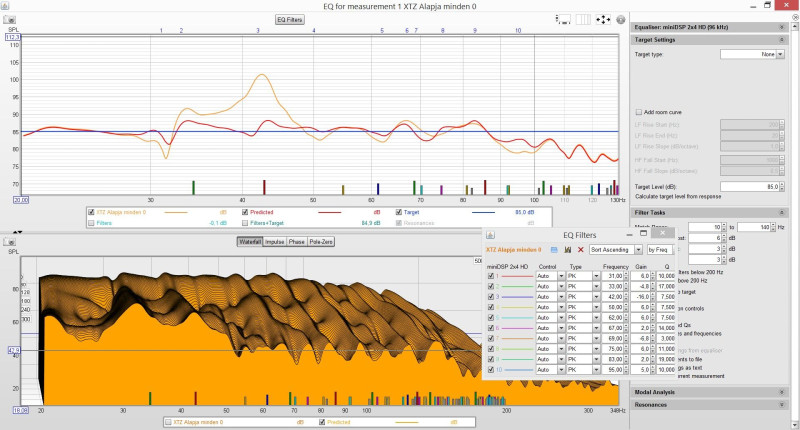Click the blue save filters icon in EQ Filters
Screen dimensions: 800x430
click(x=554, y=249)
